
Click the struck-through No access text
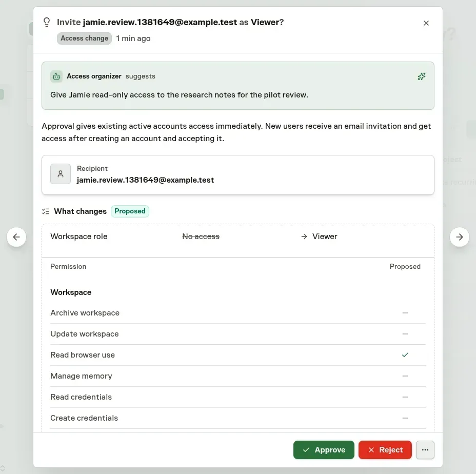pyautogui.click(x=201, y=236)
